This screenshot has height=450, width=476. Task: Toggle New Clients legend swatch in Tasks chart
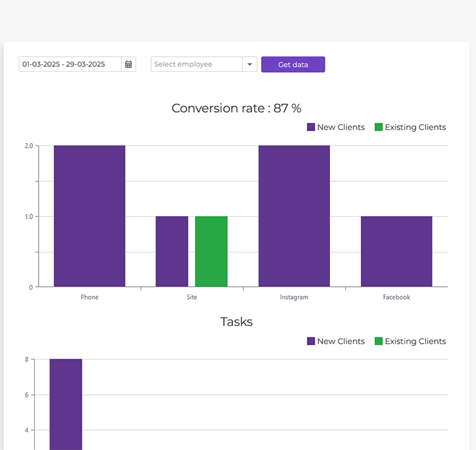pos(311,341)
